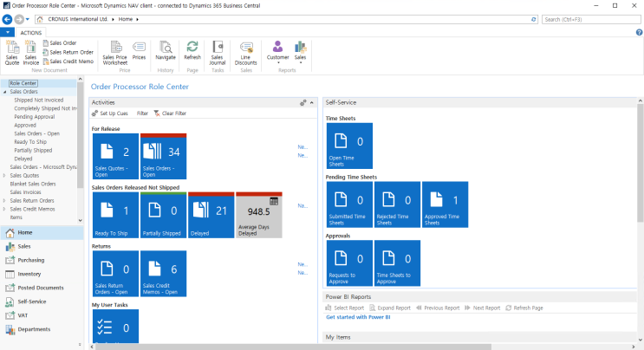Screen dimensions: 644x350
Task: Open Help question mark icon
Action: click(x=639, y=32)
